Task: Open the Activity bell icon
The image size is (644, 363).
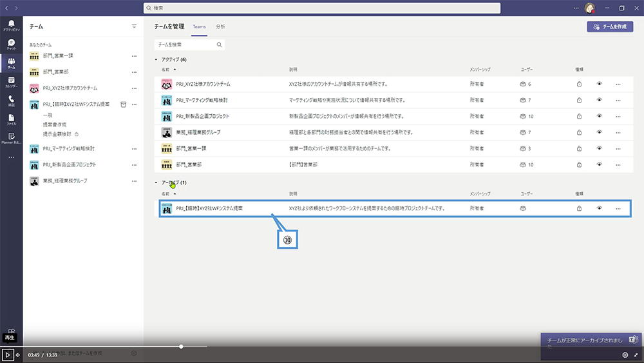Action: (x=11, y=25)
